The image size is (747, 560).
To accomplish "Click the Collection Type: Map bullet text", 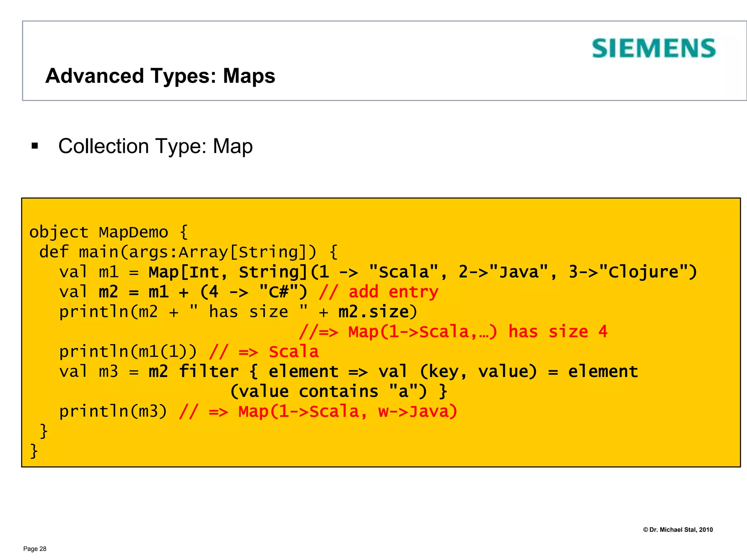I will 155,146.
